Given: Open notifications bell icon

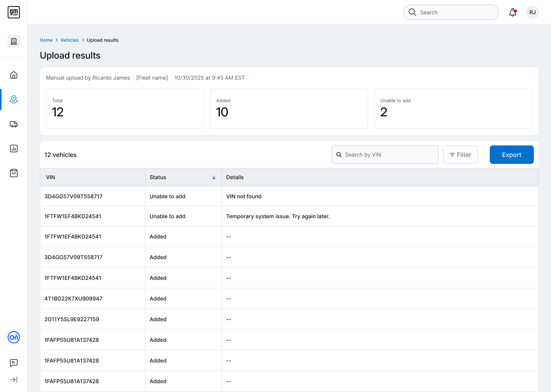Looking at the screenshot, I should [x=513, y=12].
